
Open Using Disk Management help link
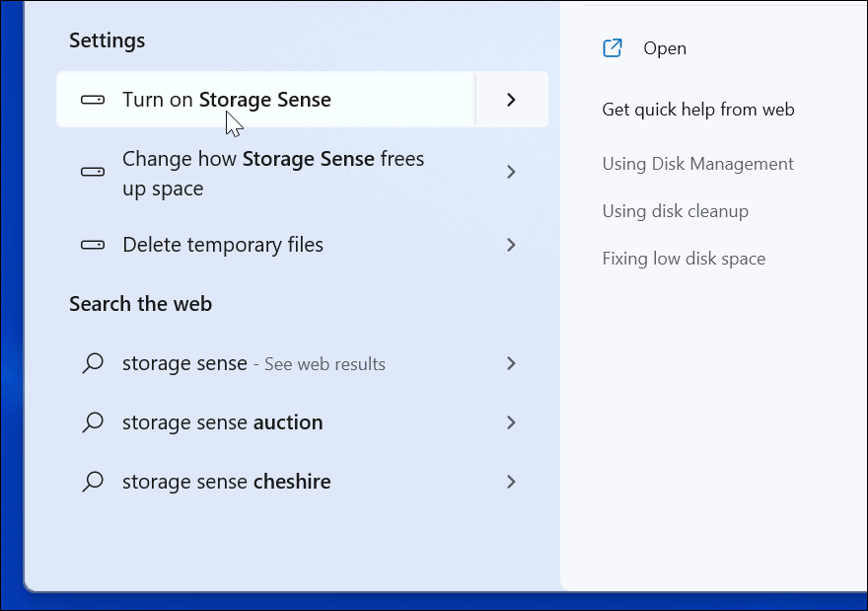[697, 164]
